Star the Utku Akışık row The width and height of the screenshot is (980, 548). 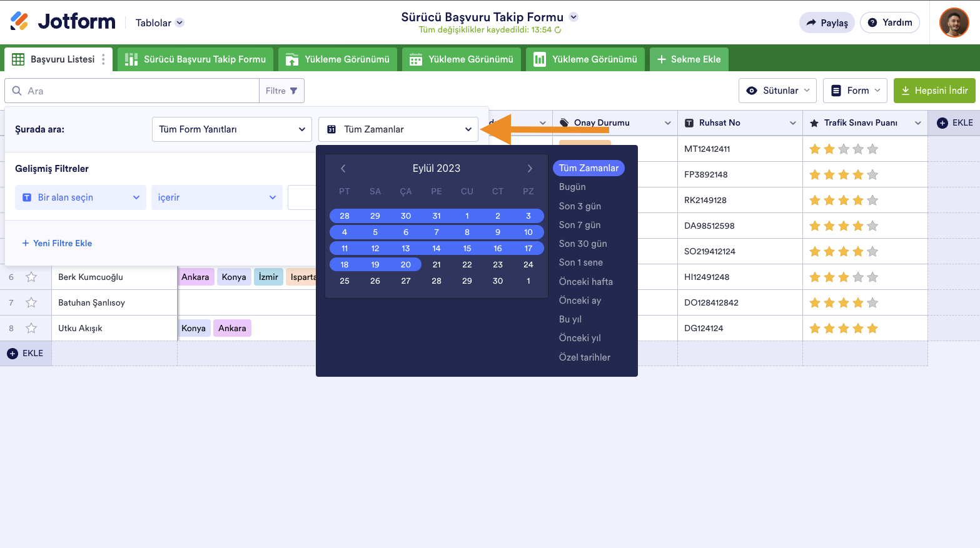click(x=31, y=328)
